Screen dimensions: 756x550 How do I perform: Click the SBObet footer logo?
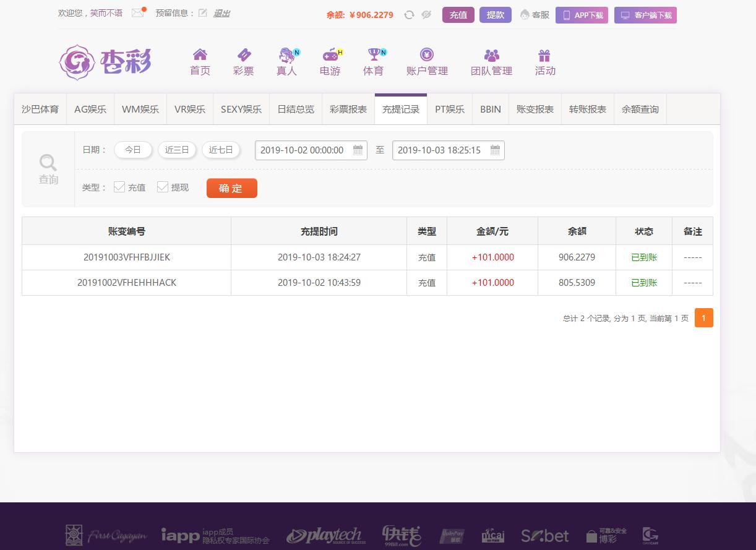(x=544, y=535)
